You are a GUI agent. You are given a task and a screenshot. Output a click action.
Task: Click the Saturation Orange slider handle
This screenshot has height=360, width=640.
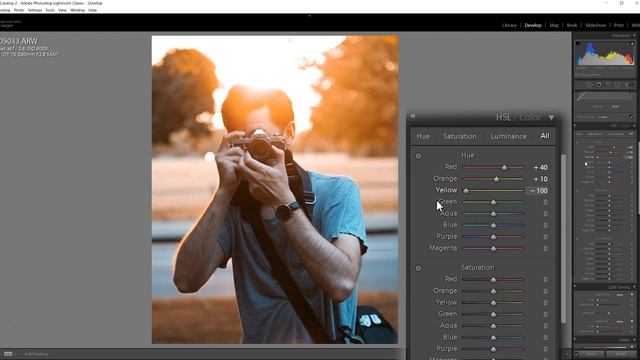click(x=493, y=291)
